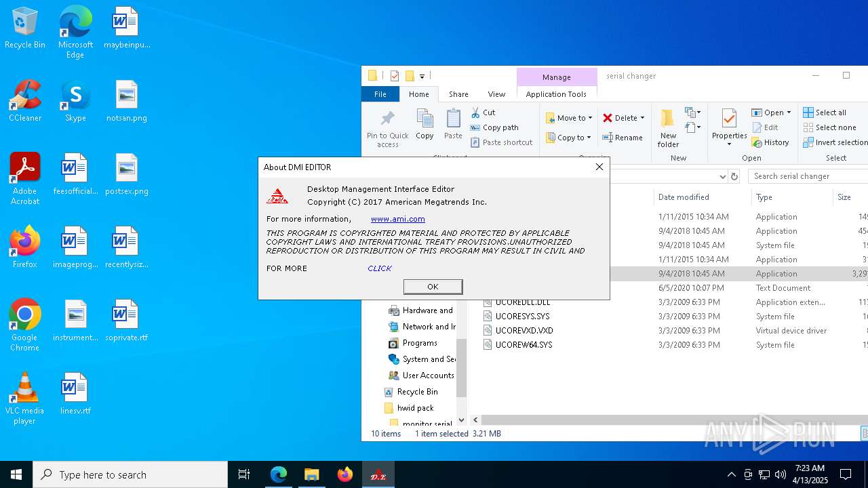The image size is (868, 488).
Task: Open CCleaner desktop shortcut
Action: pyautogui.click(x=25, y=102)
